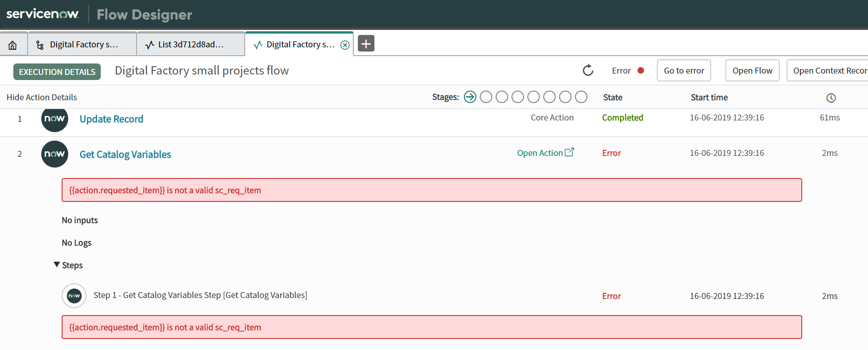This screenshot has width=868, height=350.
Task: Click the Execution Details badge
Action: 57,72
